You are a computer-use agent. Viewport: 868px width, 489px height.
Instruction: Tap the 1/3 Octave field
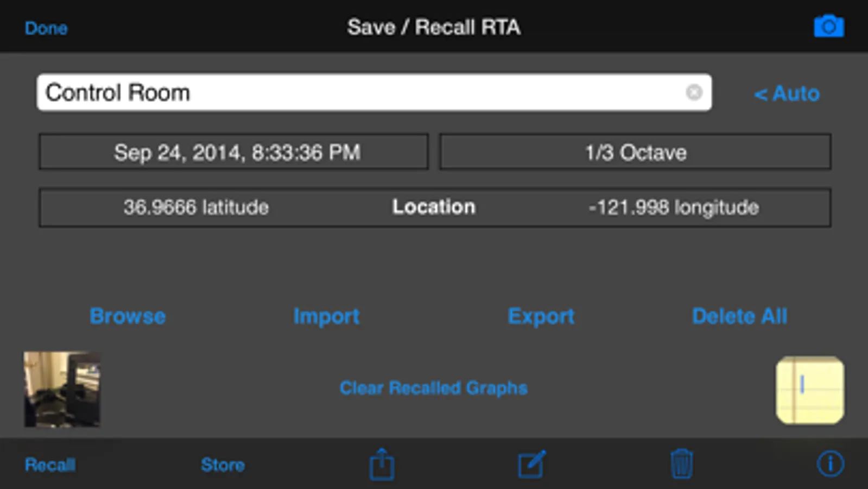coord(635,153)
